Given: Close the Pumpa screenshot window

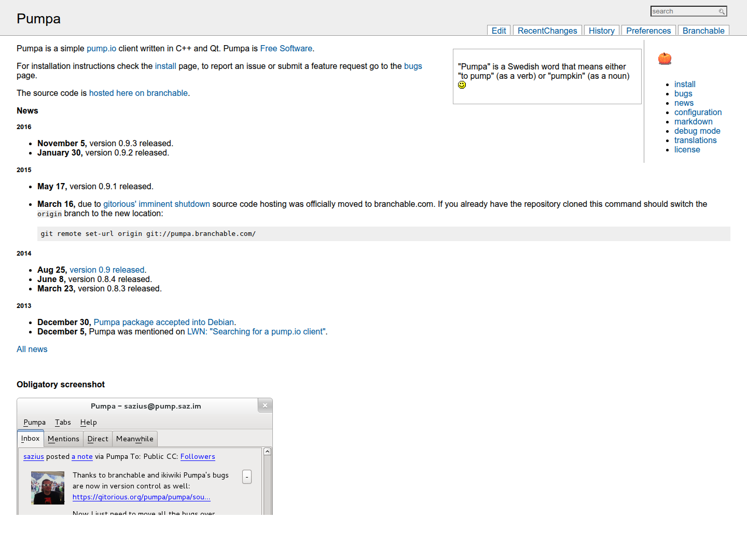Looking at the screenshot, I should click(x=265, y=405).
